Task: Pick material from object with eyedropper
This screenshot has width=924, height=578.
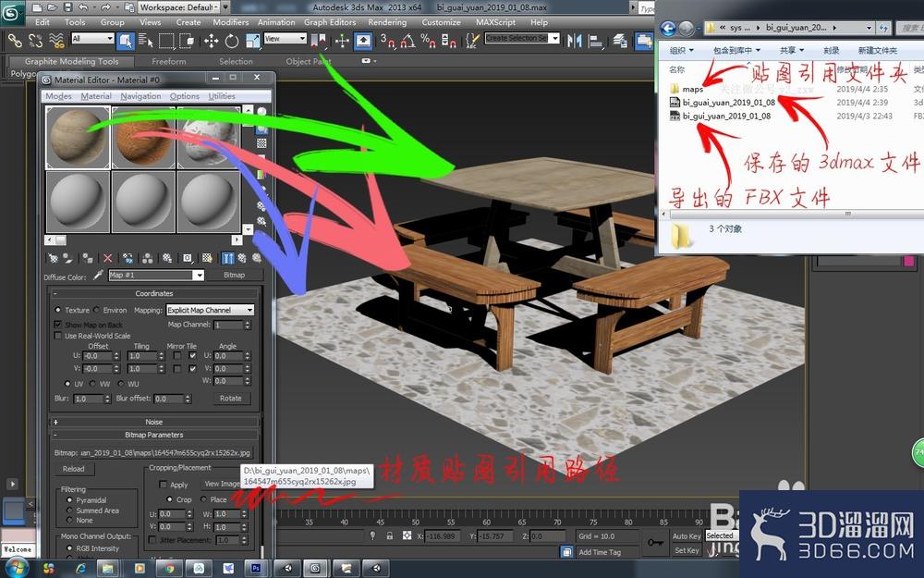Action: (99, 275)
